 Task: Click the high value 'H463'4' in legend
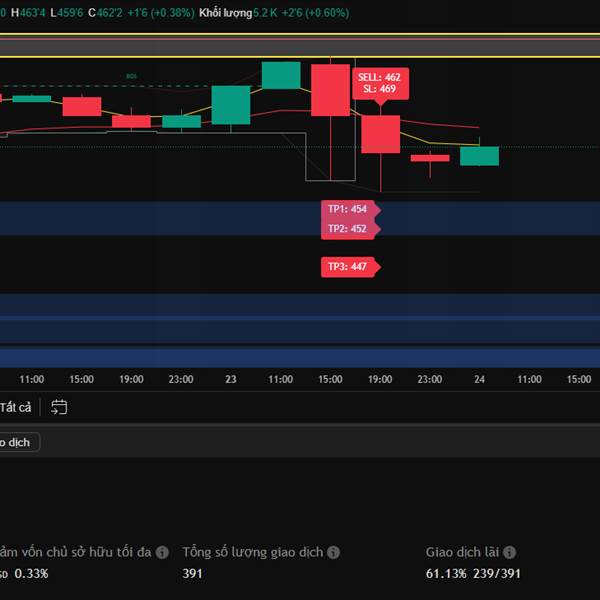tap(28, 13)
